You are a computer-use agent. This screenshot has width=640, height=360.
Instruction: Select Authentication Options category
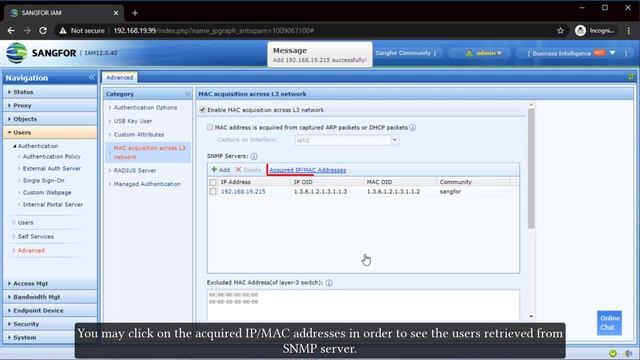click(x=145, y=107)
